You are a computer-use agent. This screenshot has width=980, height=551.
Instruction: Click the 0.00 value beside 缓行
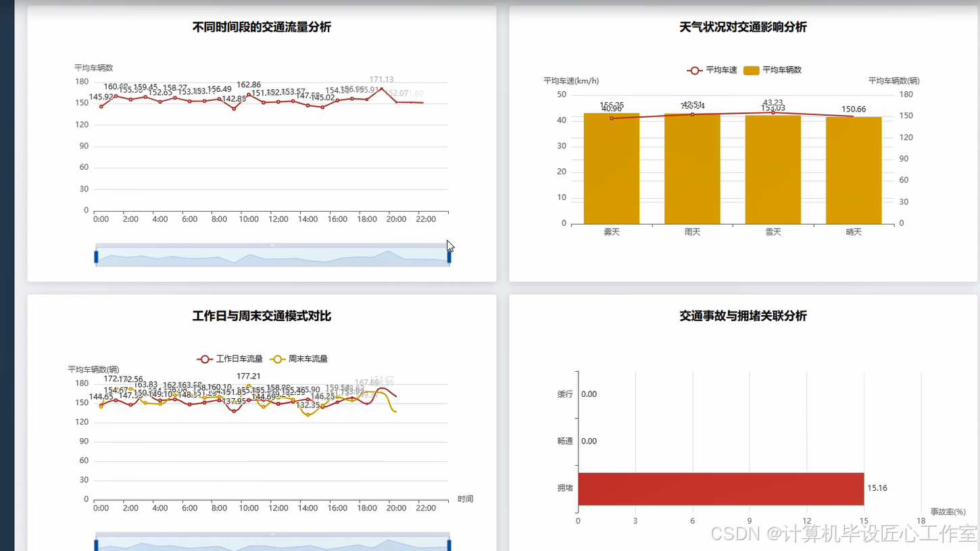589,394
